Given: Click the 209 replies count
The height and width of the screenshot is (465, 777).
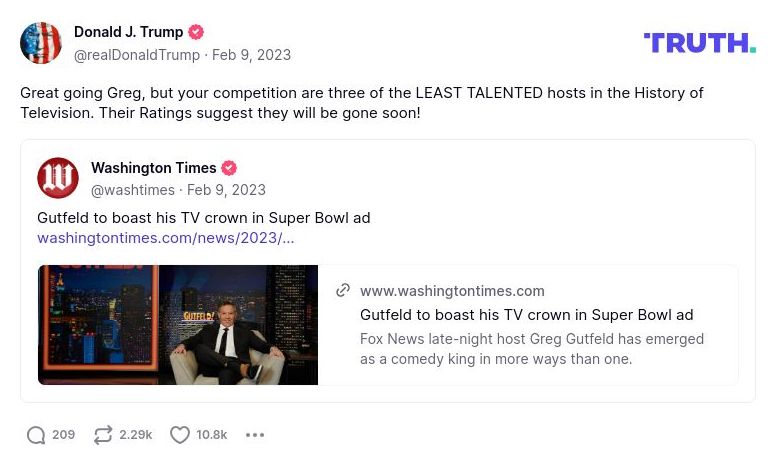Looking at the screenshot, I should (x=64, y=435).
